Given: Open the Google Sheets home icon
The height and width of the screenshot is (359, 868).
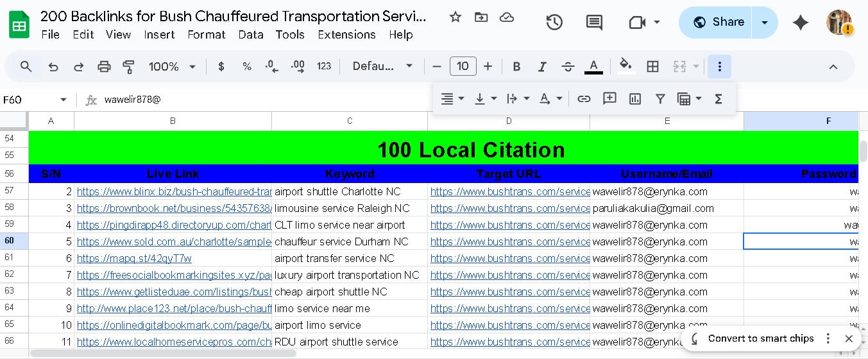Looking at the screenshot, I should (19, 25).
